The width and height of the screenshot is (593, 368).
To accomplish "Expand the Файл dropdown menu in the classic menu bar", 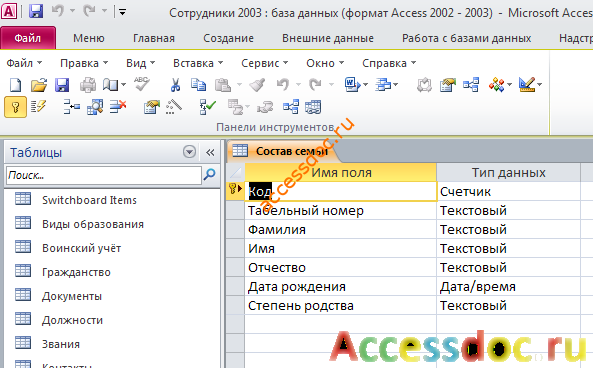I will click(x=24, y=63).
